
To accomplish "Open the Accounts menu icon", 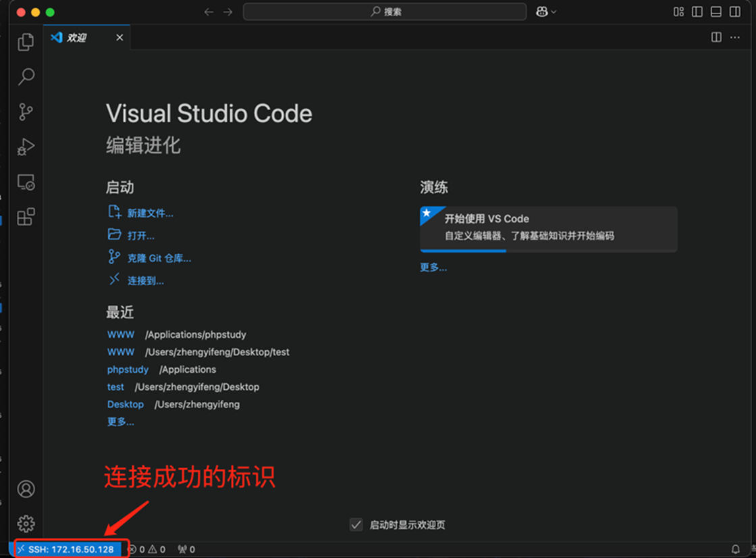I will [26, 489].
